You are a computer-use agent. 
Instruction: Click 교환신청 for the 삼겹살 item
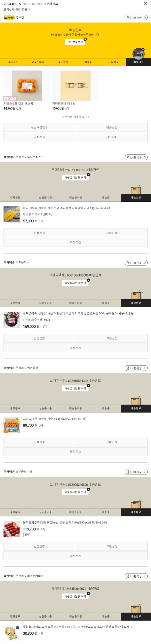point(112,338)
